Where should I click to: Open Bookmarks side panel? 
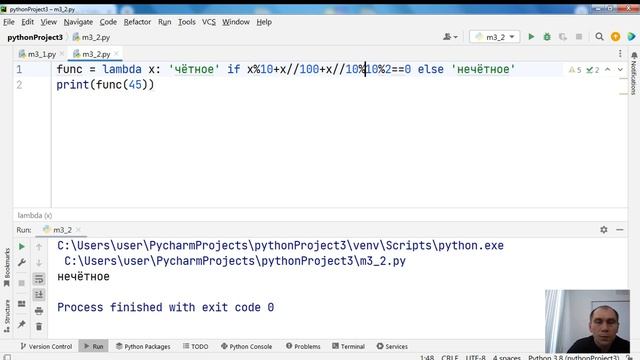coord(7,267)
